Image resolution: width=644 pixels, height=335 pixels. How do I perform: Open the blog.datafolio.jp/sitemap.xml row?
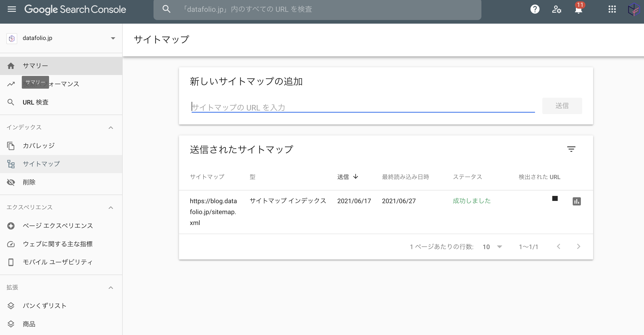point(386,212)
